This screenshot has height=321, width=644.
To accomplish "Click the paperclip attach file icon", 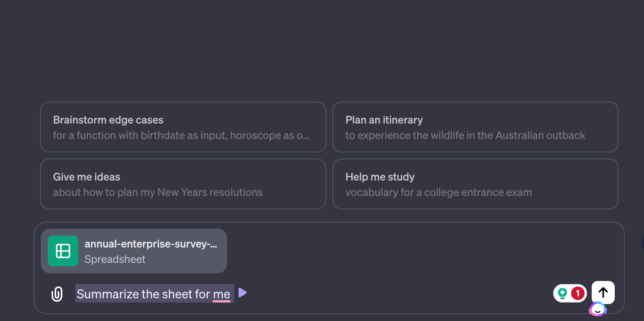I will click(x=57, y=294).
